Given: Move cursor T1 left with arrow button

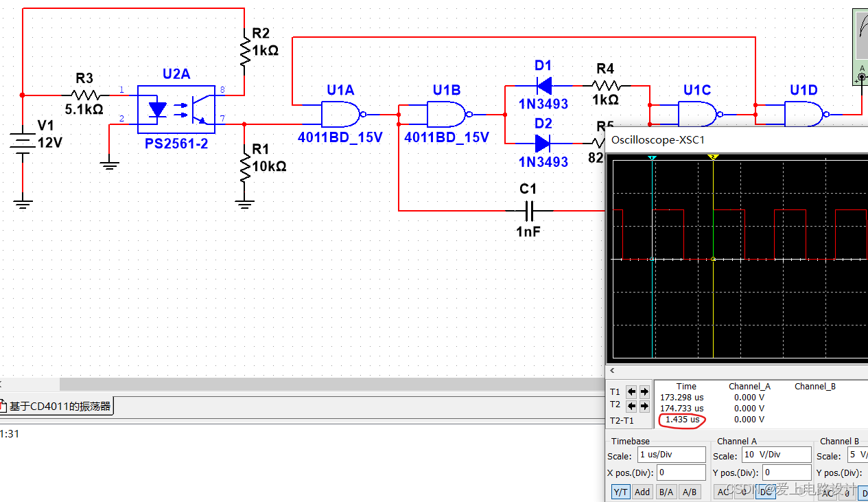Looking at the screenshot, I should [x=632, y=391].
